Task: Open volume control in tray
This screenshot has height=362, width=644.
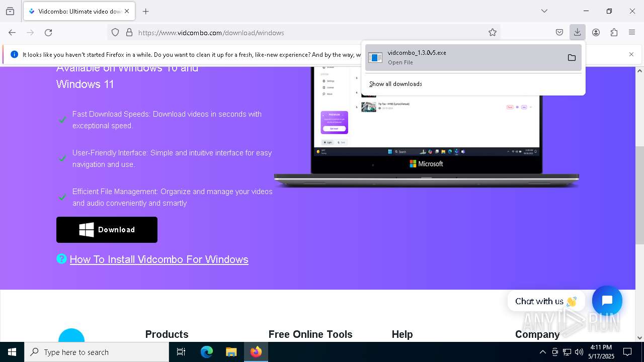Action: tap(579, 352)
